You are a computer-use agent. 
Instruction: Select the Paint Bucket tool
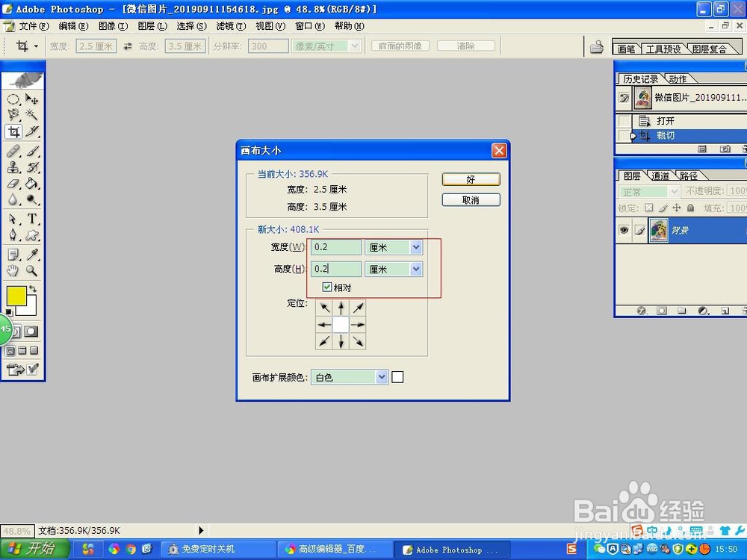pos(31,184)
